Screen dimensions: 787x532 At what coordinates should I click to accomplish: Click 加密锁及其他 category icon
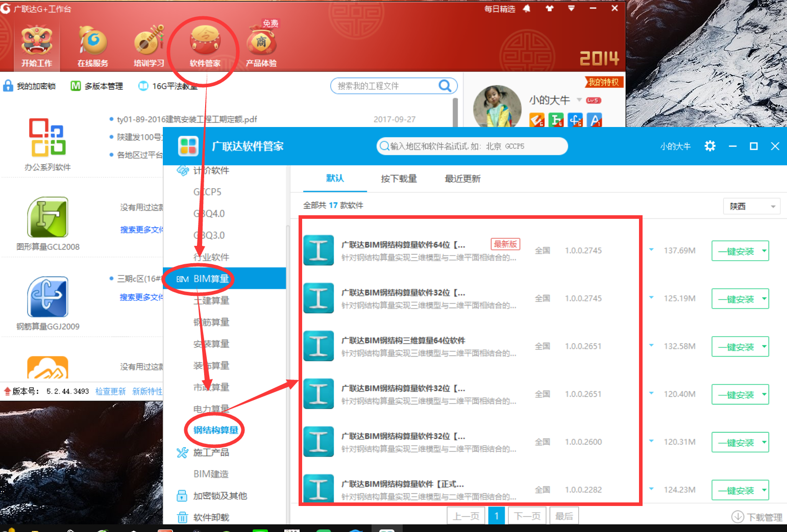point(182,496)
